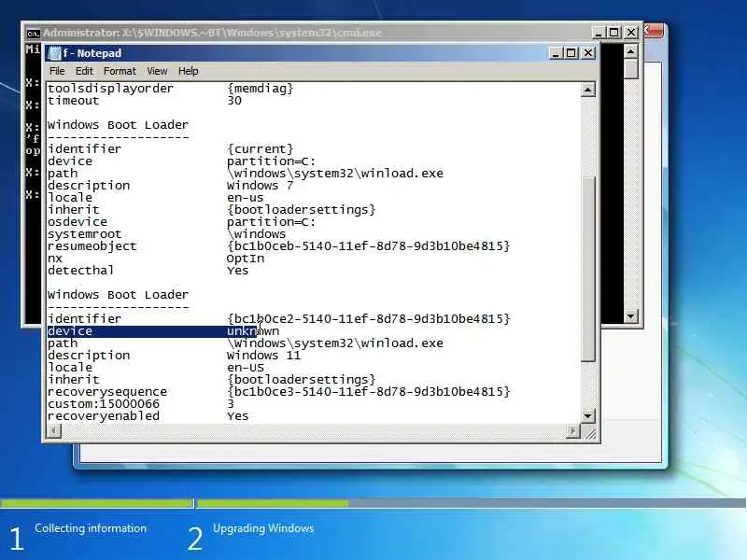
Task: Close the Administrator cmd window
Action: click(631, 33)
